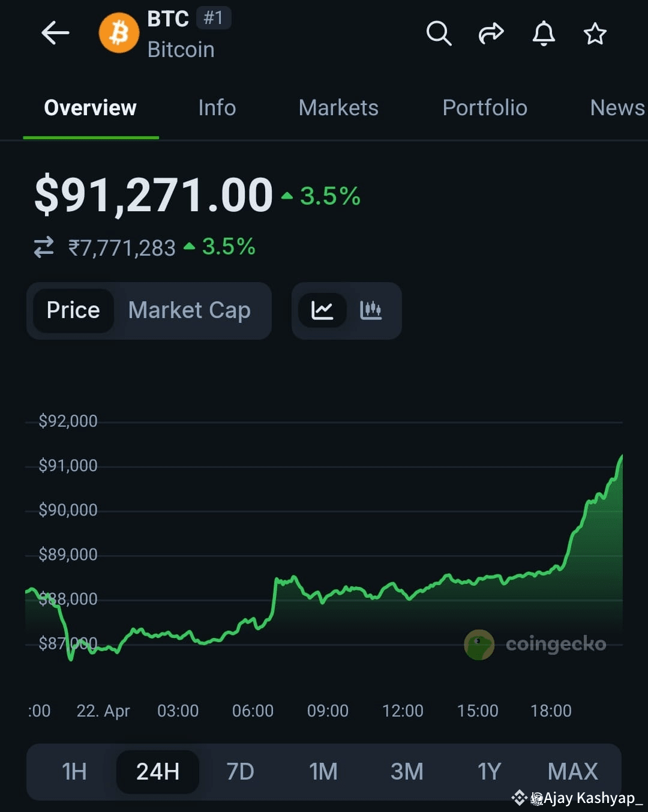Star Bitcoin to add it to favorites

(x=595, y=34)
